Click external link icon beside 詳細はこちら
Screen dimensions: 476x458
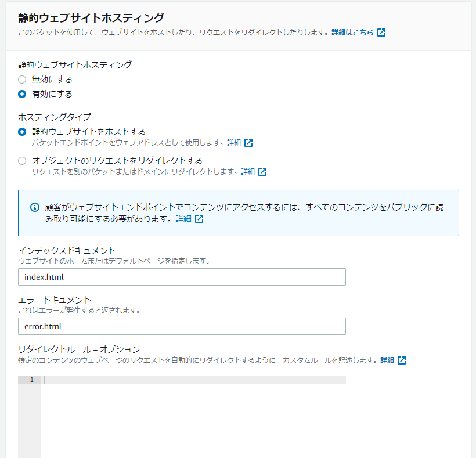click(x=381, y=33)
